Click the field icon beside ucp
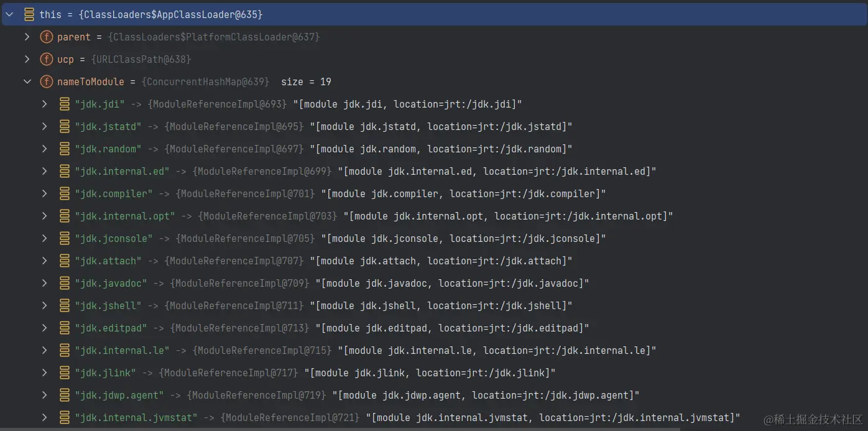Viewport: 868px width, 431px height. (46, 59)
